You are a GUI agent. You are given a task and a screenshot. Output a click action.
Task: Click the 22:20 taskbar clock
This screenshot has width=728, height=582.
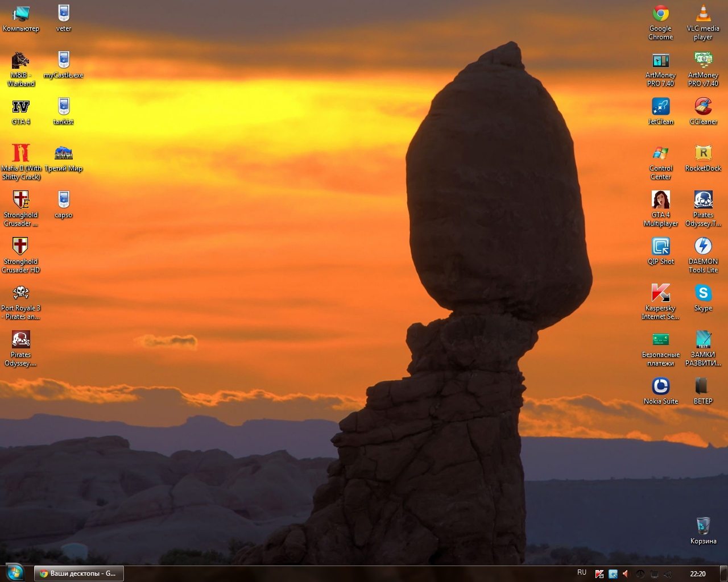[x=697, y=574]
